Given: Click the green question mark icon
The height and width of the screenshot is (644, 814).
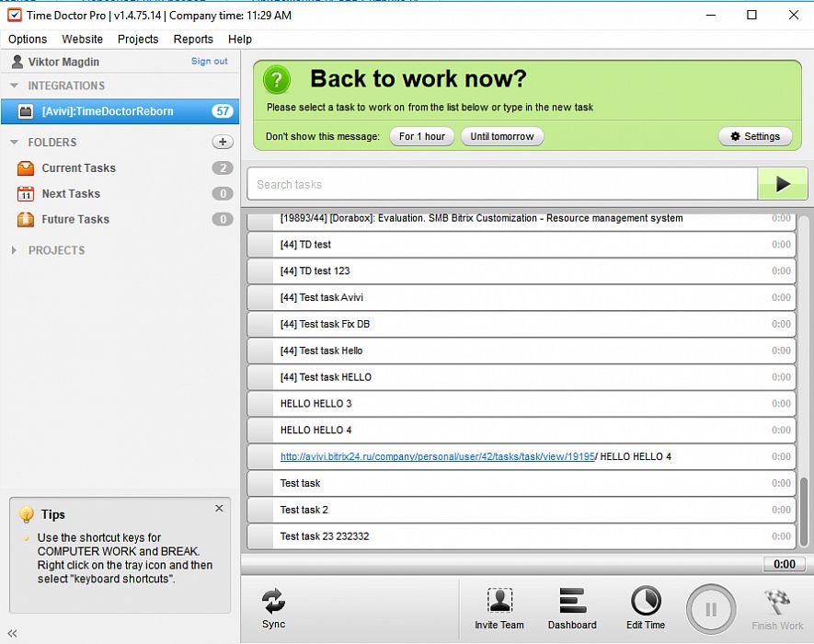Looking at the screenshot, I should click(x=277, y=79).
